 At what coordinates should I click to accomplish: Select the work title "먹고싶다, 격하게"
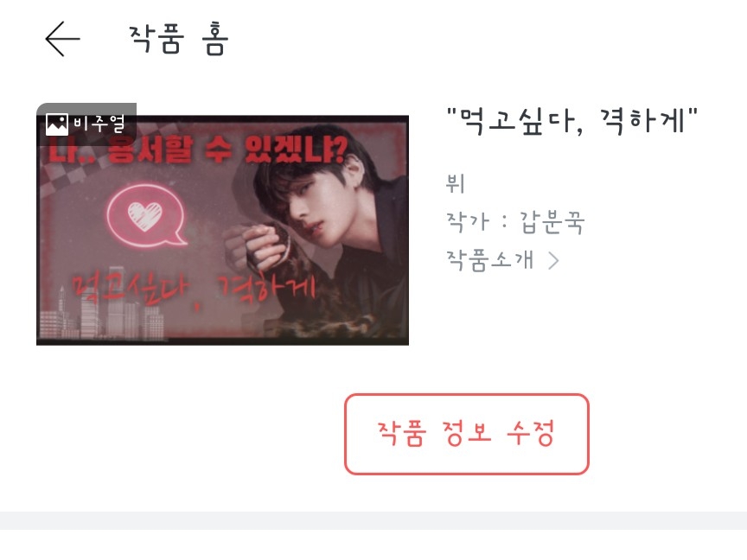(571, 121)
